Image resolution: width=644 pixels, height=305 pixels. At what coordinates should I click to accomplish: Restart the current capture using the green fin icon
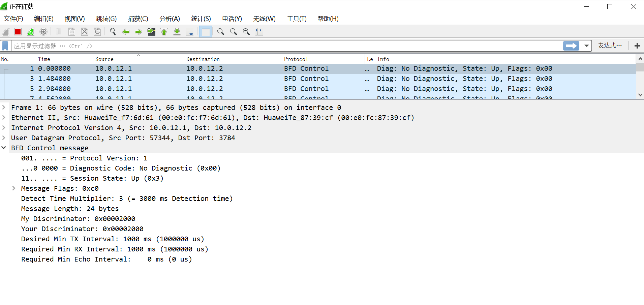tap(31, 32)
